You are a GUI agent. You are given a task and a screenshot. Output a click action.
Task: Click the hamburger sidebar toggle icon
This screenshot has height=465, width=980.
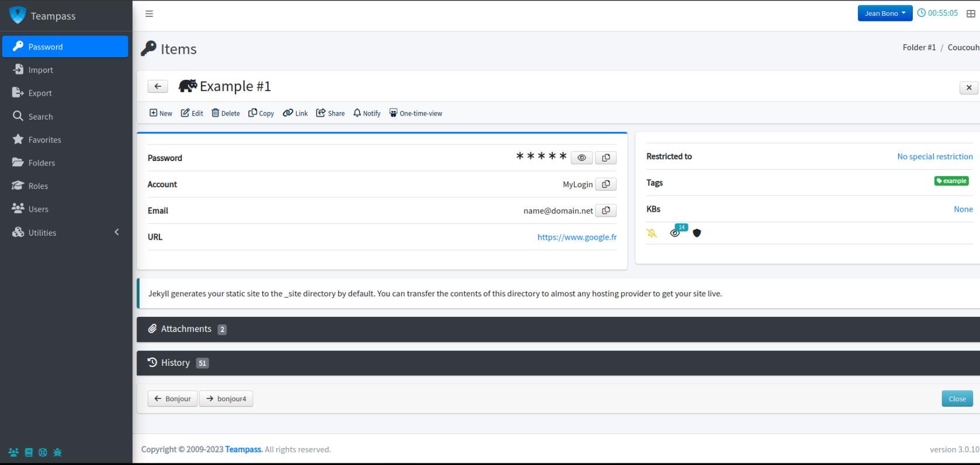(149, 13)
